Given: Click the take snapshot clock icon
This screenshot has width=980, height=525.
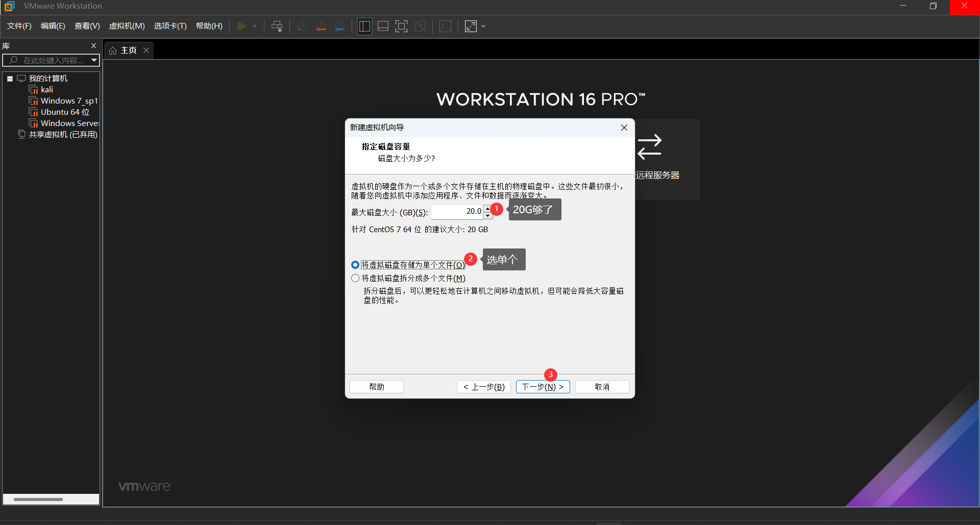Looking at the screenshot, I should click(302, 26).
